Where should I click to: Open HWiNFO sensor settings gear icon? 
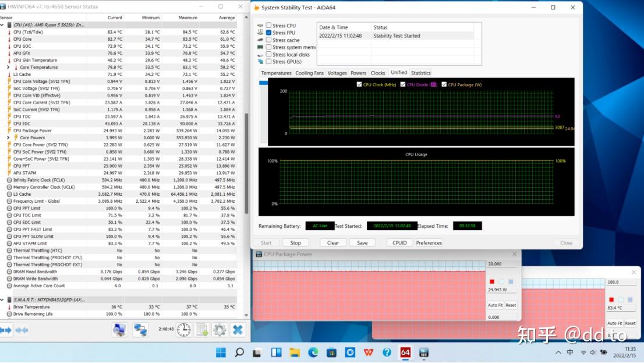click(x=220, y=330)
